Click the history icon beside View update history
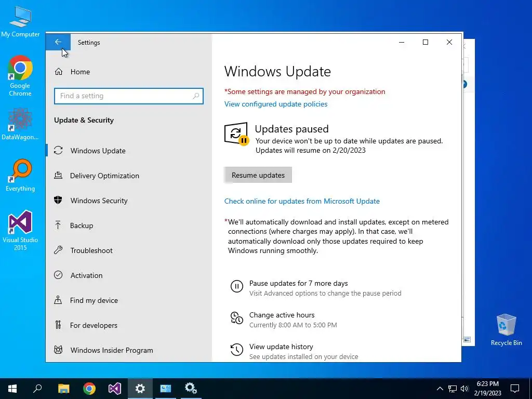The height and width of the screenshot is (399, 532). pos(237,350)
